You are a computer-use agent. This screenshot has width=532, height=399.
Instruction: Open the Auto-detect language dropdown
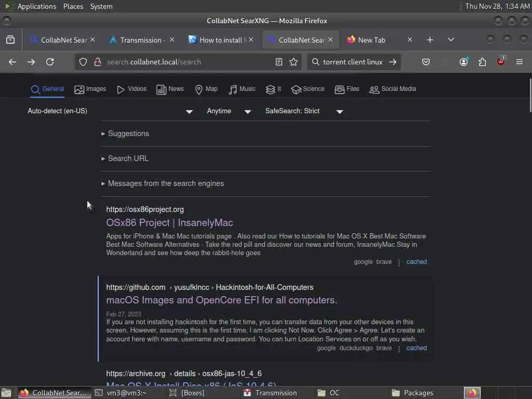click(110, 111)
